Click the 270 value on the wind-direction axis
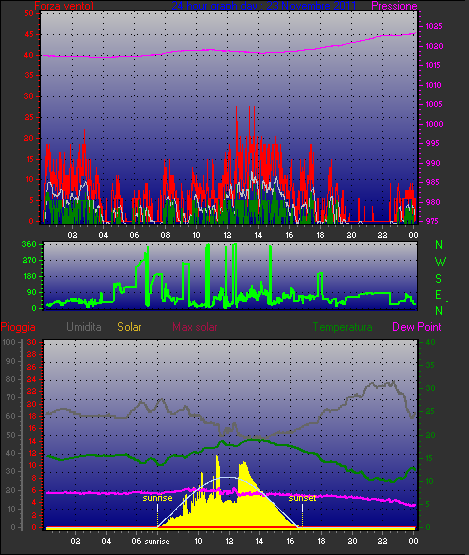Image resolution: width=469 pixels, height=555 pixels. click(x=29, y=261)
